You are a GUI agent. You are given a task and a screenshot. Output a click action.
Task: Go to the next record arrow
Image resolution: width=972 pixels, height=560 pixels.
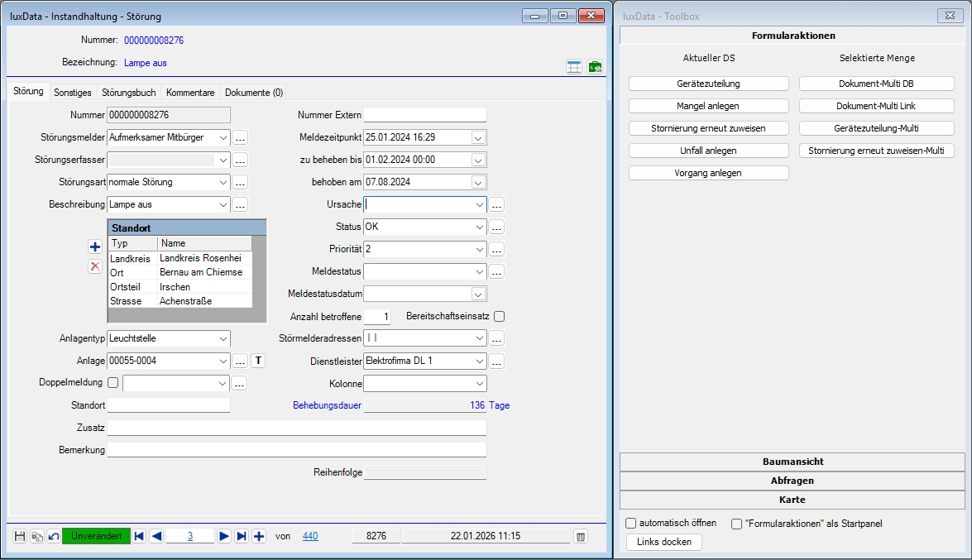223,536
